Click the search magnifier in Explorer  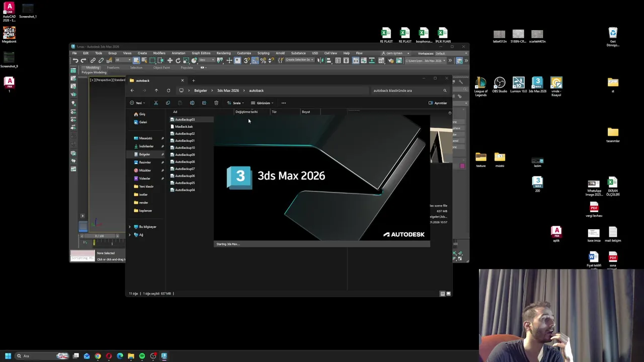click(x=445, y=90)
